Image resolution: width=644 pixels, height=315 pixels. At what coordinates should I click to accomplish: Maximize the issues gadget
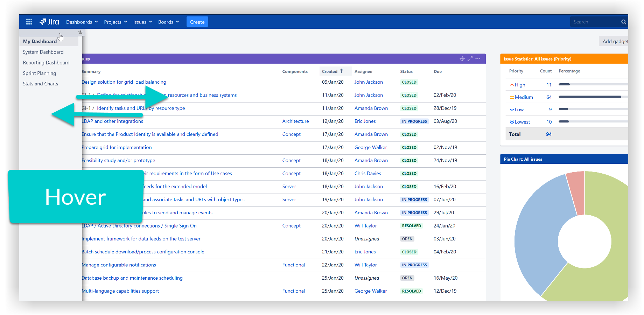click(x=470, y=59)
